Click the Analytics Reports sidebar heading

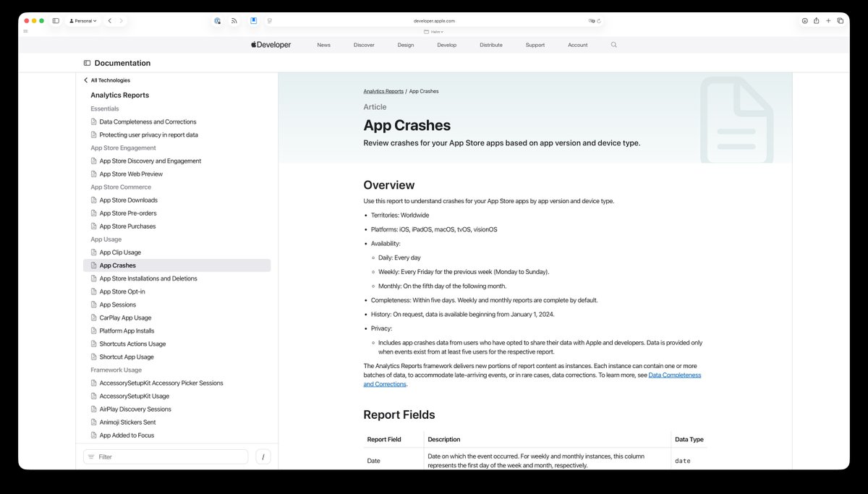[x=119, y=95]
